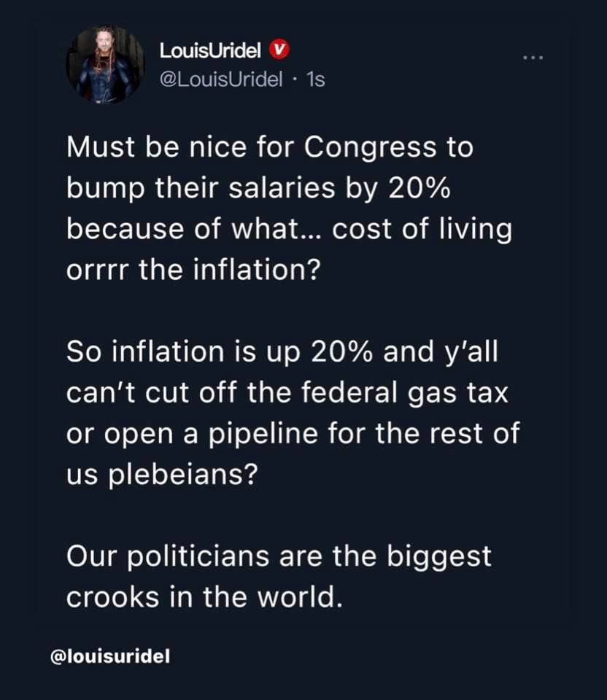Click the LouisUridel display name
Screen dimensions: 607x700
[212, 50]
